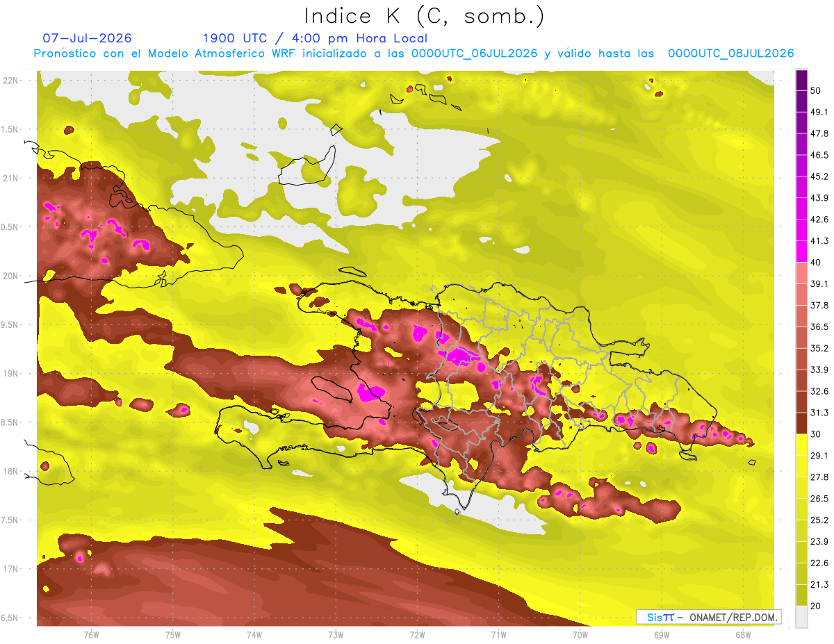Viewport: 834px width, 644px height.
Task: Click the 21N latitude axis label
Action: tap(11, 178)
